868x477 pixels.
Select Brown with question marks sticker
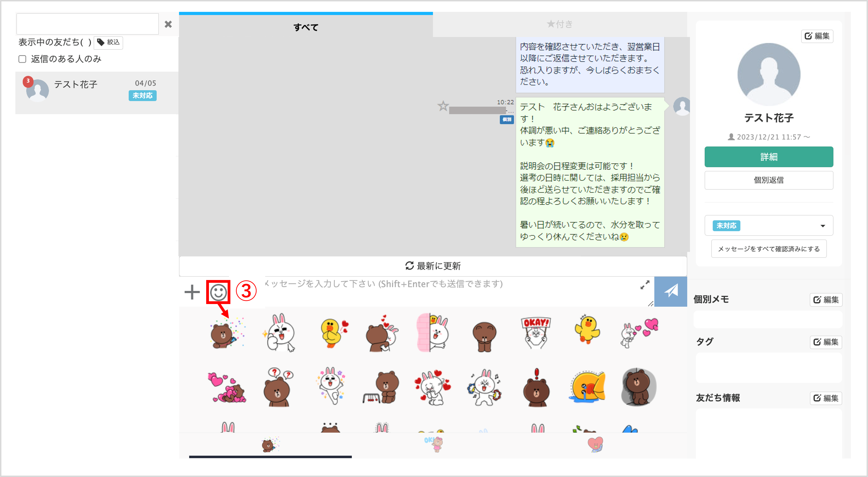click(278, 387)
